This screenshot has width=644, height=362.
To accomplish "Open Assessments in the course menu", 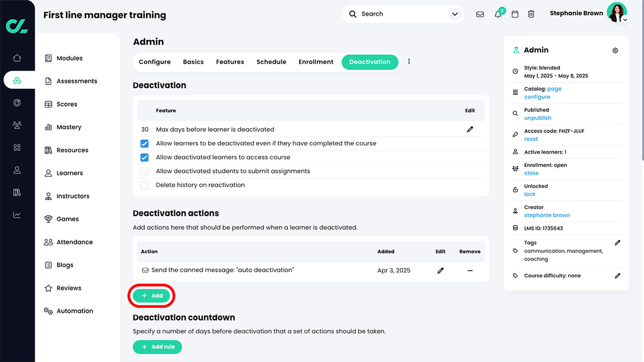I will coord(77,81).
